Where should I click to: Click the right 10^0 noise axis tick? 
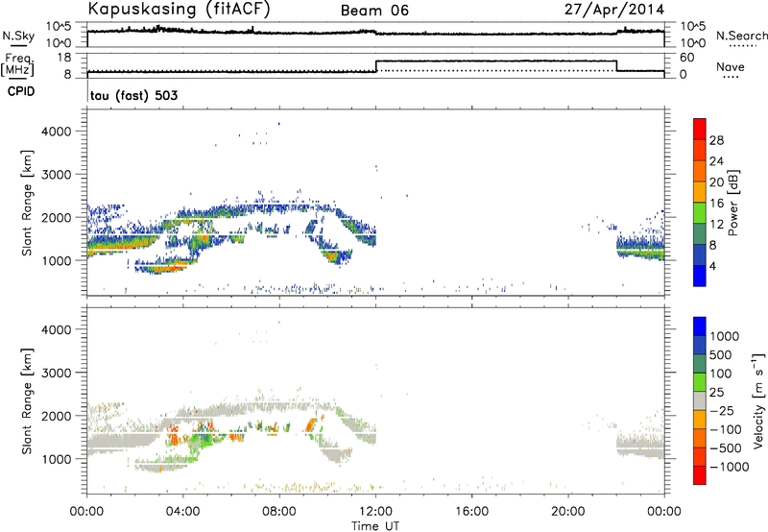coord(693,43)
